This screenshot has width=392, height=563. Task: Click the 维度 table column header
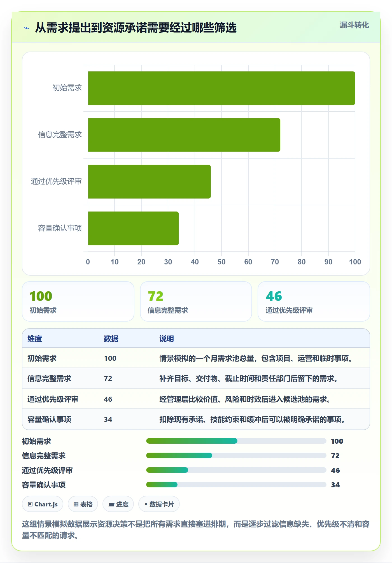pos(35,339)
